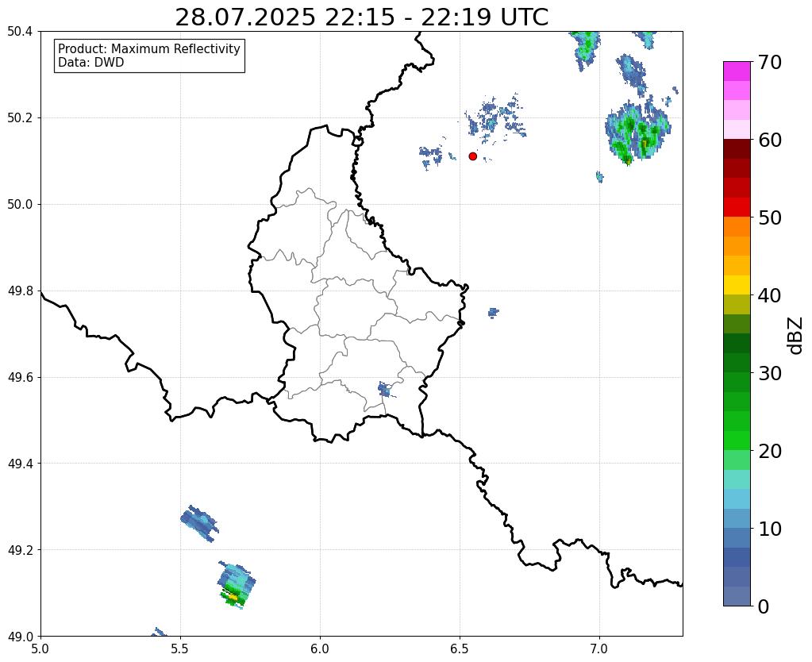Click the latitude tick label 49.4

[20, 463]
